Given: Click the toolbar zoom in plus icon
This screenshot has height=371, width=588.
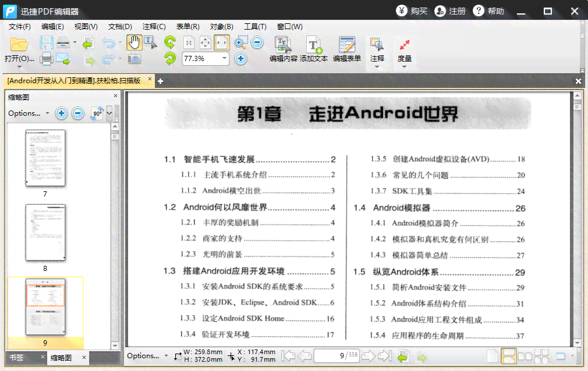Looking at the screenshot, I should [x=241, y=59].
